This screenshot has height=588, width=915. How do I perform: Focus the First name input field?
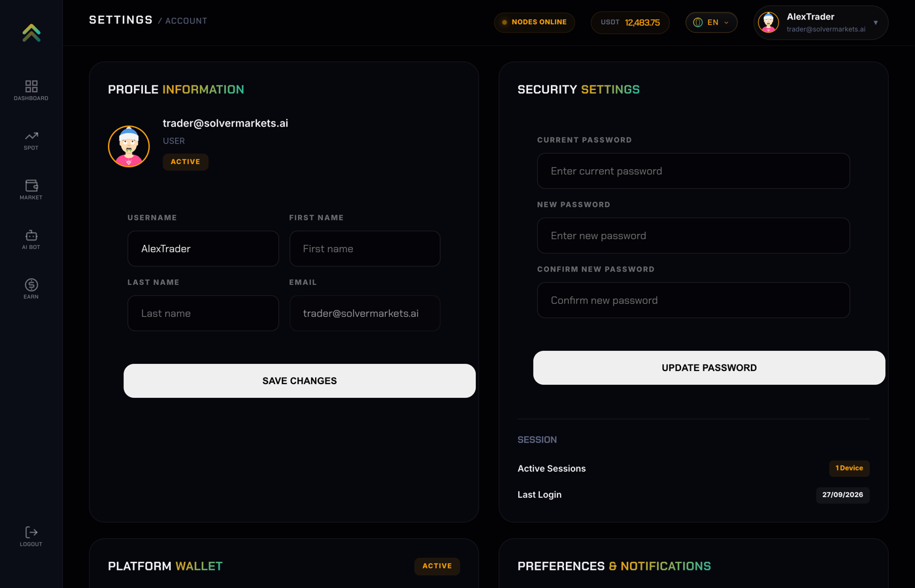[x=365, y=248]
